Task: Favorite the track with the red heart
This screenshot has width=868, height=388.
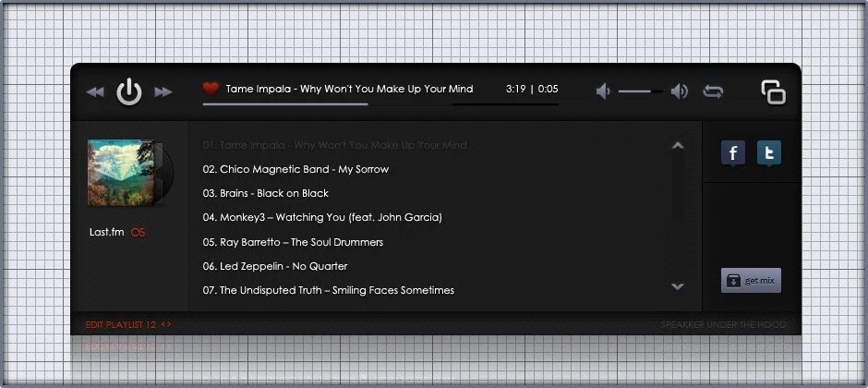Action: [x=211, y=89]
